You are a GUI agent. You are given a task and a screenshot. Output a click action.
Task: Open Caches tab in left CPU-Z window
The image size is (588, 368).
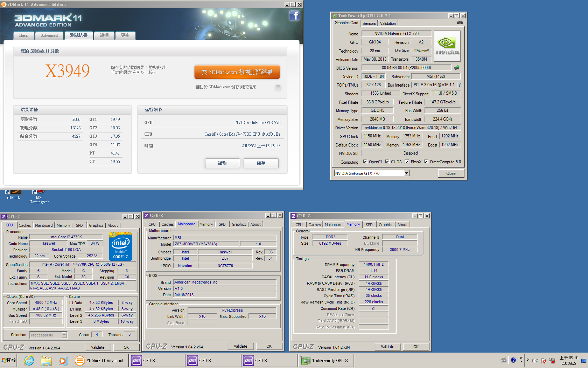[x=25, y=225]
